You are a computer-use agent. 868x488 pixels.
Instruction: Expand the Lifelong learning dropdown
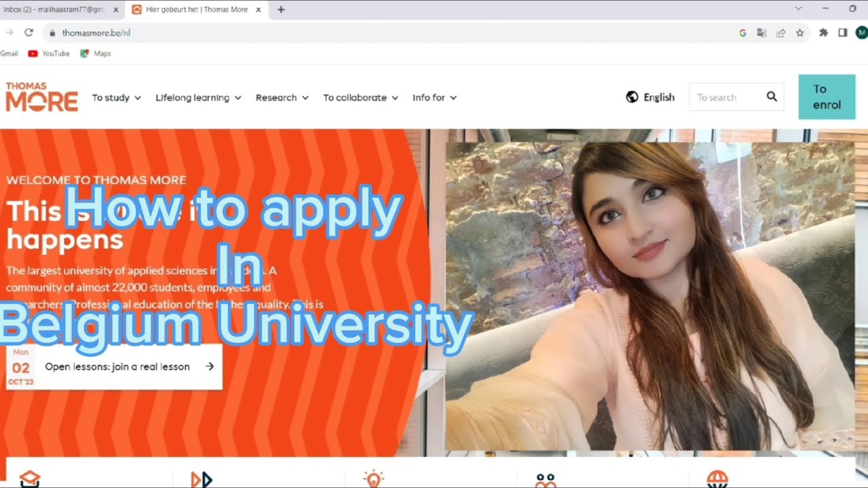(x=199, y=98)
